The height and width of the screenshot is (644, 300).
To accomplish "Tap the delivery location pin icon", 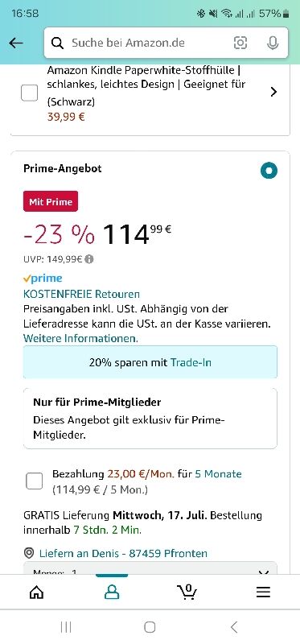I will [29, 553].
